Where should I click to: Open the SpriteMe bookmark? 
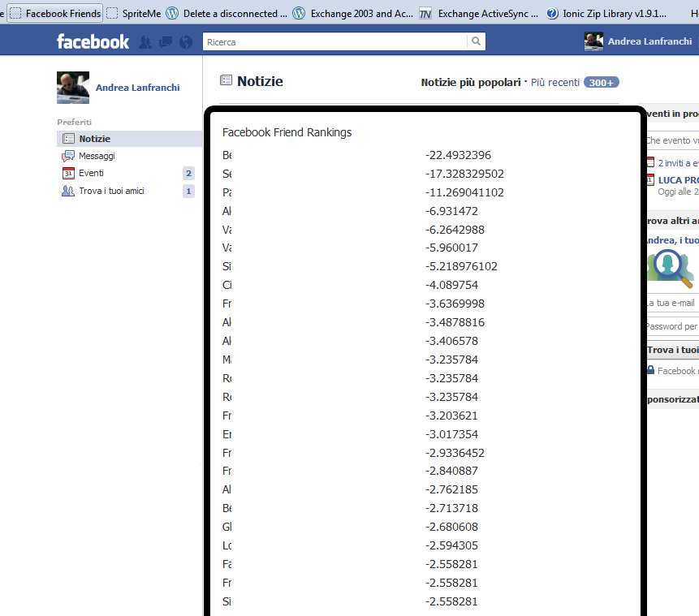pyautogui.click(x=134, y=13)
